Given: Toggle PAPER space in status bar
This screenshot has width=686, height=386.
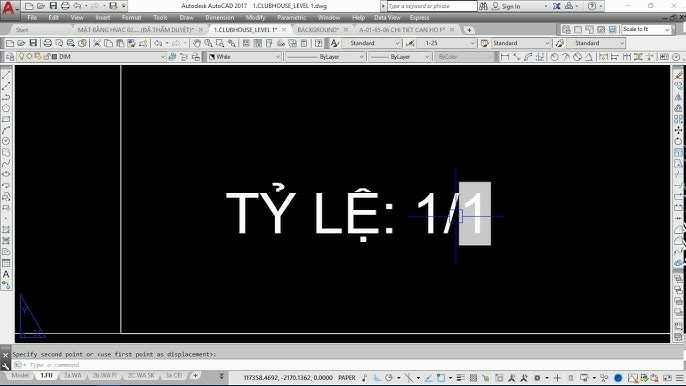Looking at the screenshot, I should 347,377.
